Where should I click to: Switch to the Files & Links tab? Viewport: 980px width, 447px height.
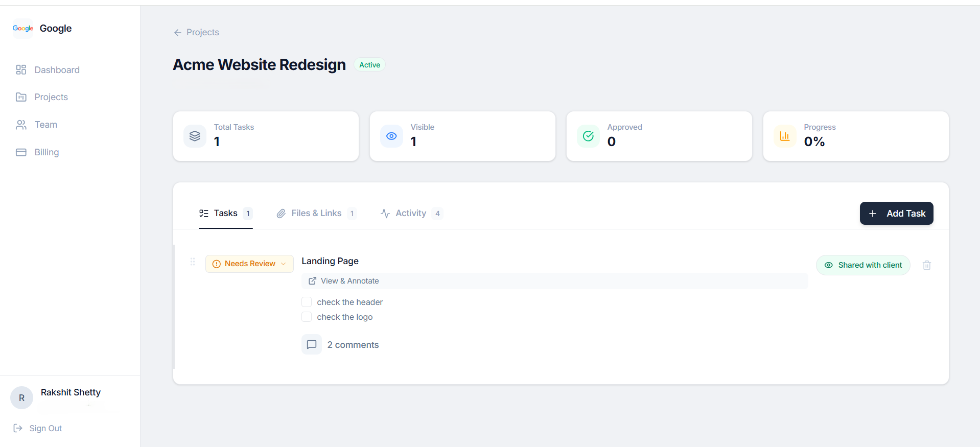[x=316, y=214]
